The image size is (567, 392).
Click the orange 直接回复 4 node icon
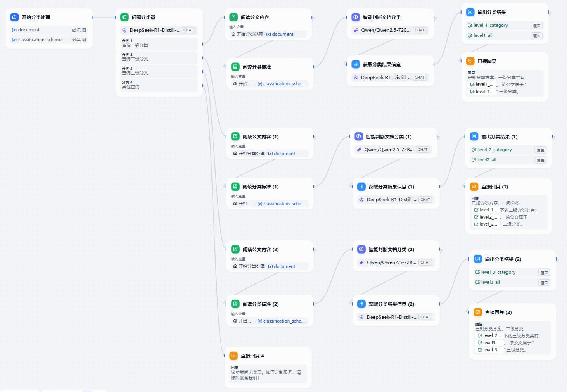click(233, 356)
